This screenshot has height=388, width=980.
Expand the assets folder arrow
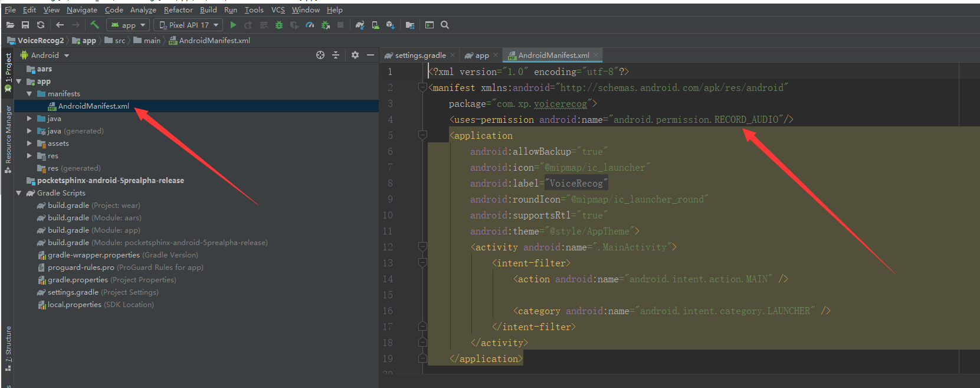coord(30,144)
